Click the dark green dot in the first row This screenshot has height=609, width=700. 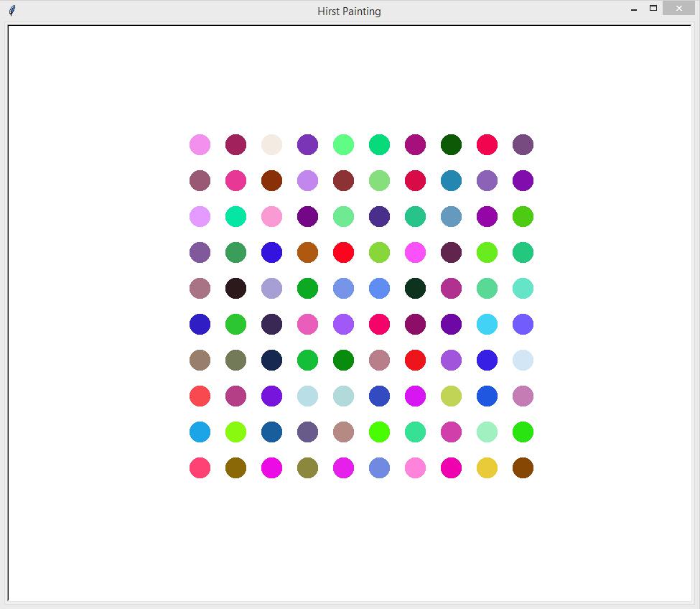(451, 144)
